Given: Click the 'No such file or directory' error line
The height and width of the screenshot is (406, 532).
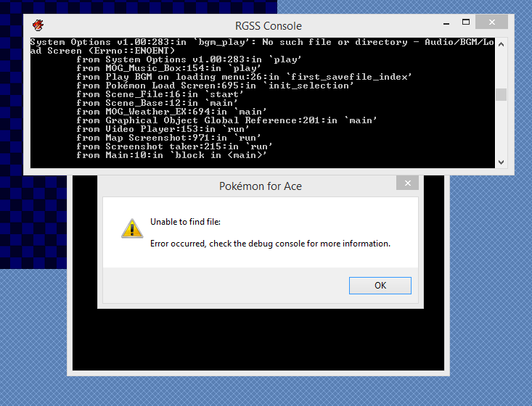Looking at the screenshot, I should [x=262, y=42].
